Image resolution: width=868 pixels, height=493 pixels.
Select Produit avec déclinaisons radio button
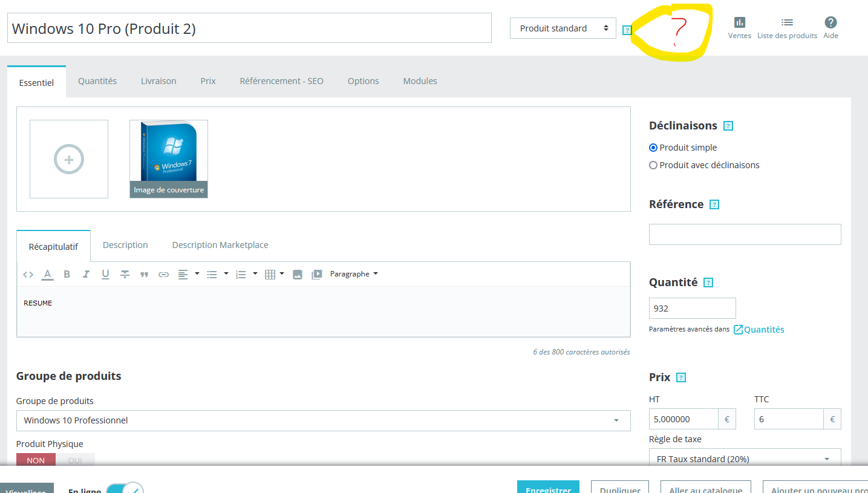[653, 165]
